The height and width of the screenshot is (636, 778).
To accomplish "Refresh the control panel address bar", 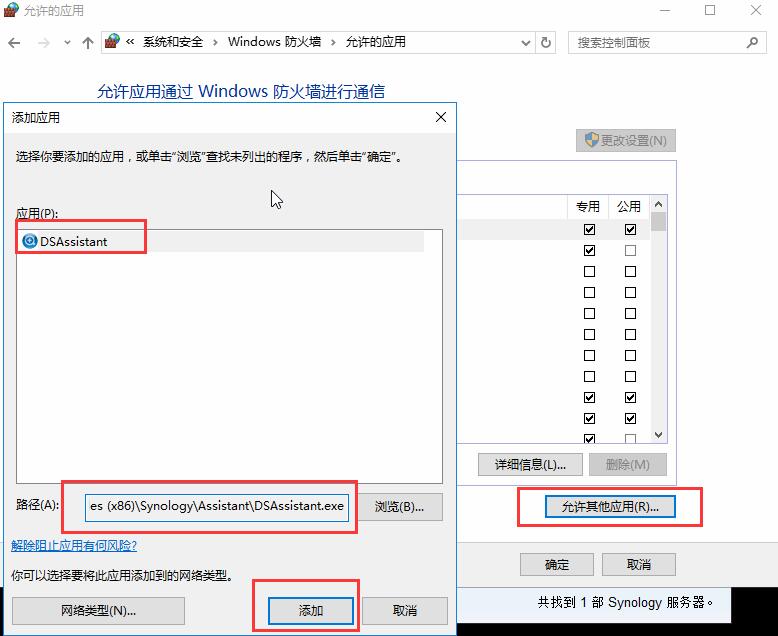I will (546, 43).
